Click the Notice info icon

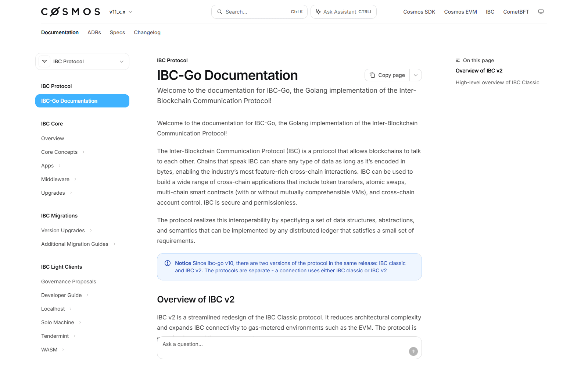(x=168, y=263)
